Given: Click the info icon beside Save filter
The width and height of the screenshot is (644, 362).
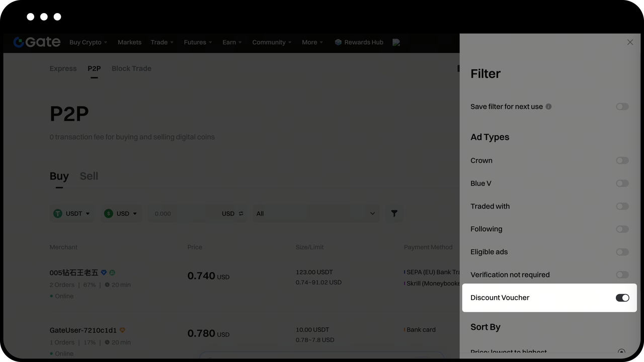Looking at the screenshot, I should click(548, 107).
